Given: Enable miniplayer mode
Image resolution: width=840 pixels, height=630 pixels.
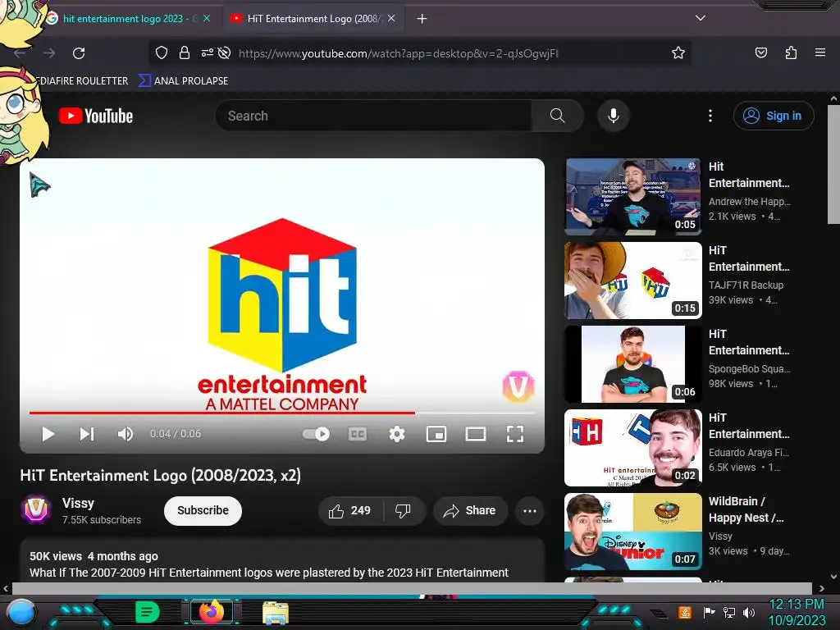Looking at the screenshot, I should (x=436, y=434).
